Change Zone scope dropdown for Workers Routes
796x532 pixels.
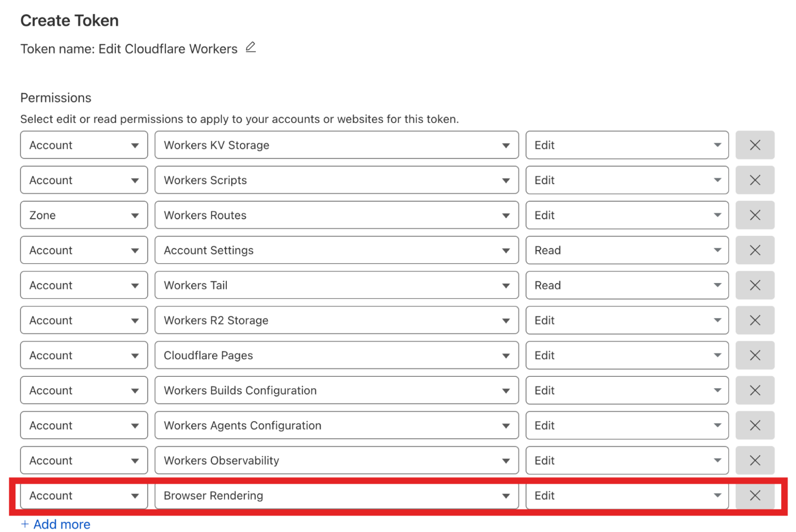84,215
